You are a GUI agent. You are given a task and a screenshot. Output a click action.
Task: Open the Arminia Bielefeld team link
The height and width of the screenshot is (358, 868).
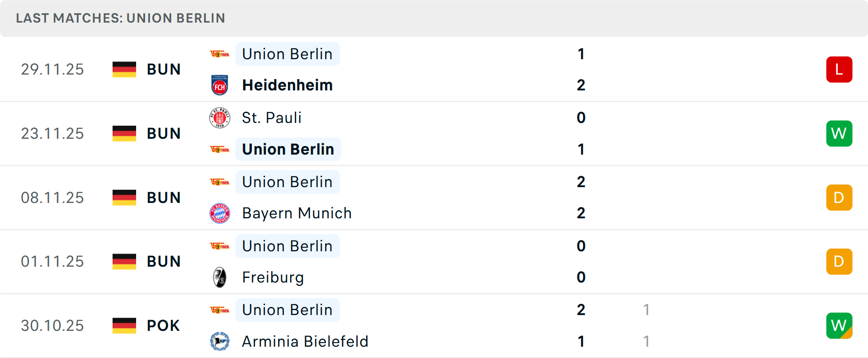pyautogui.click(x=305, y=342)
